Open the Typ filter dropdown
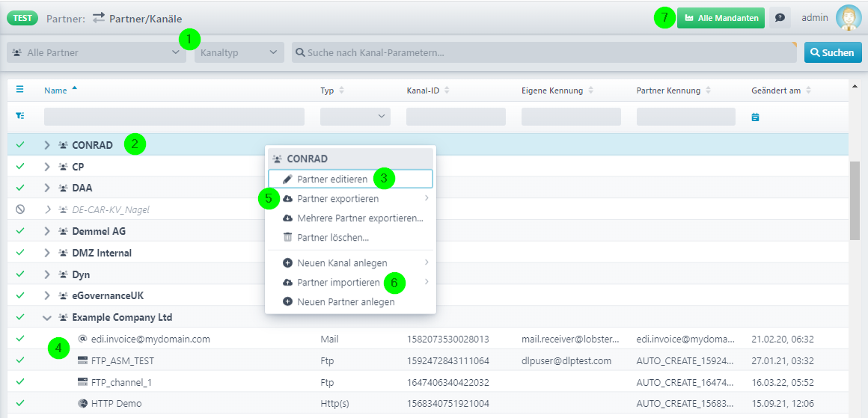 tap(355, 116)
